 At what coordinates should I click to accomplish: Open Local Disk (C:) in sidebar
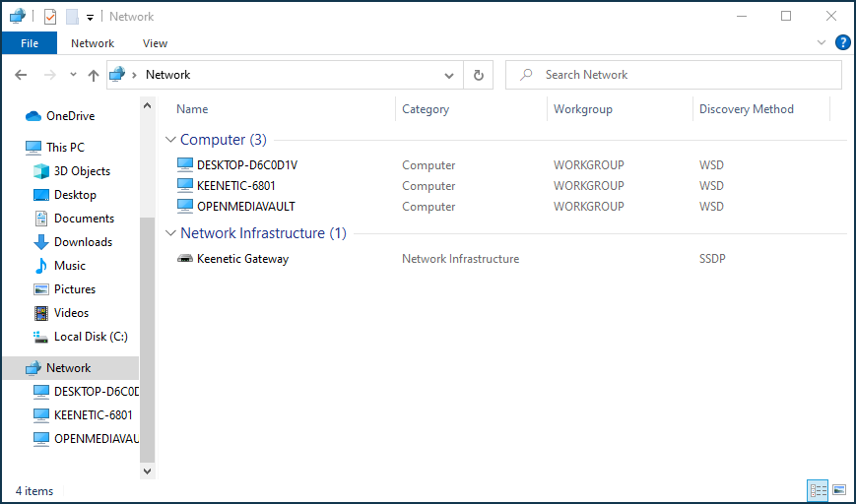[91, 337]
